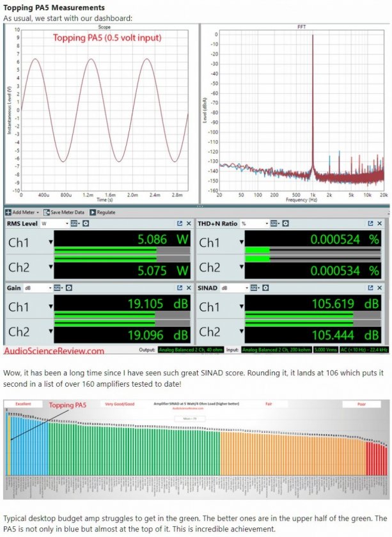Expand THD+N Ratio Ch2 arrow
The width and height of the screenshot is (392, 537).
[242, 267]
